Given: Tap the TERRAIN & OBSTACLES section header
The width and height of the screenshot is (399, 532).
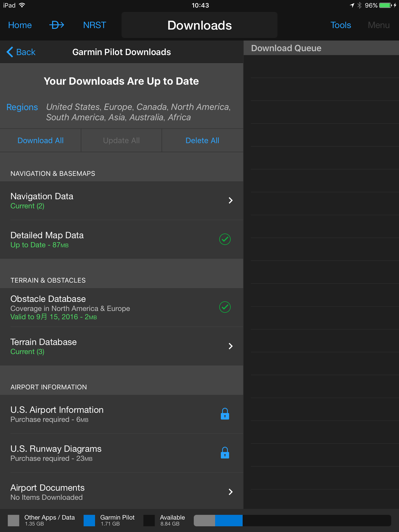Looking at the screenshot, I should pos(48,280).
